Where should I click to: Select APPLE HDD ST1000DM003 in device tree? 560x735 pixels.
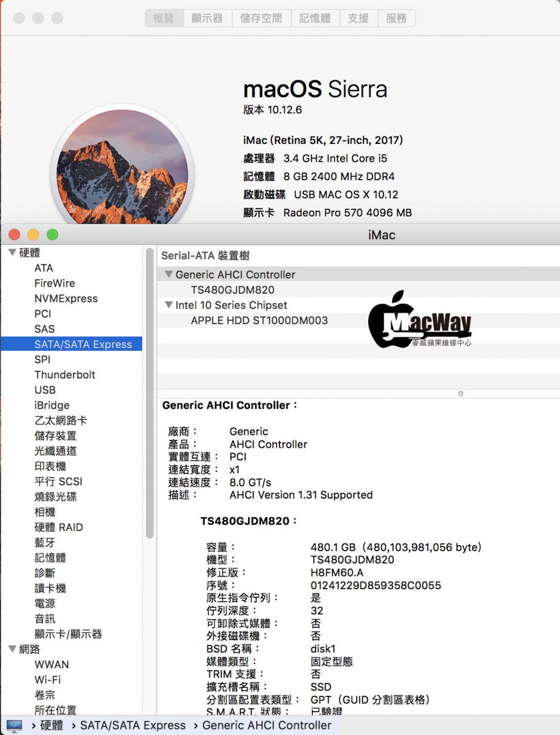point(259,320)
